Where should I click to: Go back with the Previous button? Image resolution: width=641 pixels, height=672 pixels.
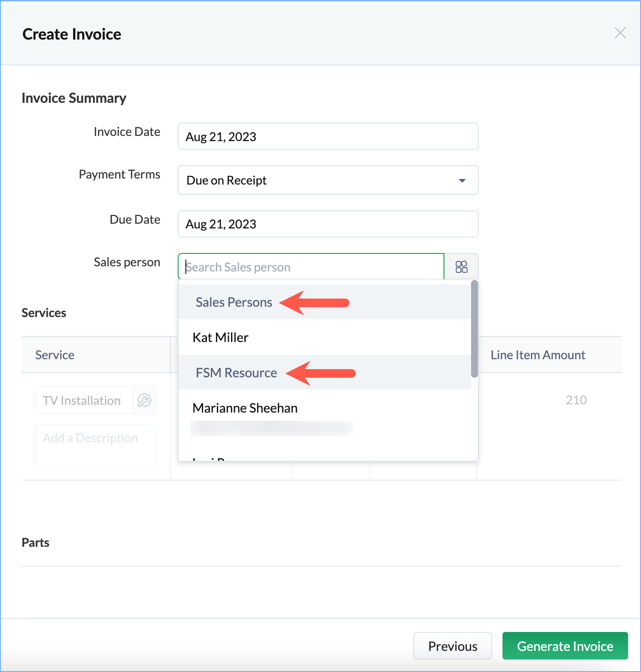click(x=453, y=646)
